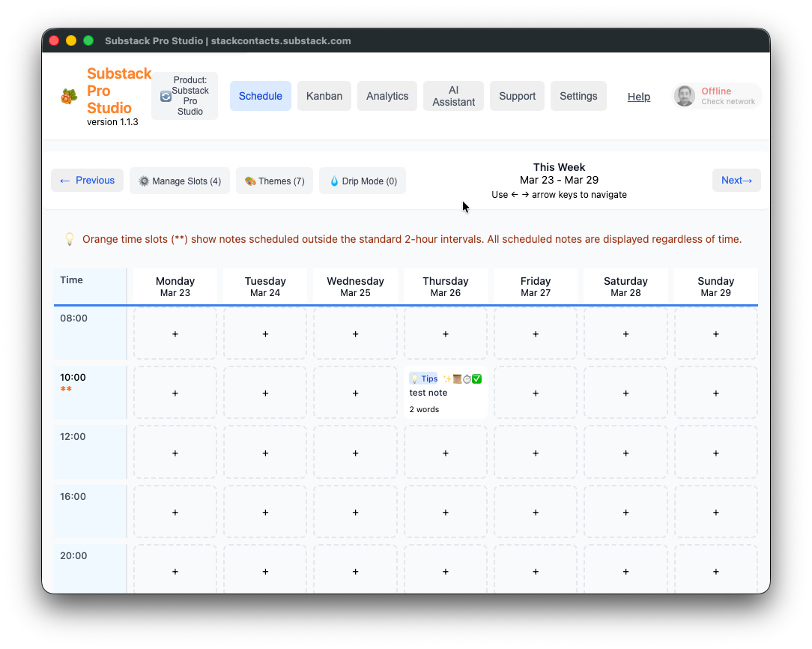812x649 pixels.
Task: Add a note Wednesday at 10:00
Action: tap(355, 393)
